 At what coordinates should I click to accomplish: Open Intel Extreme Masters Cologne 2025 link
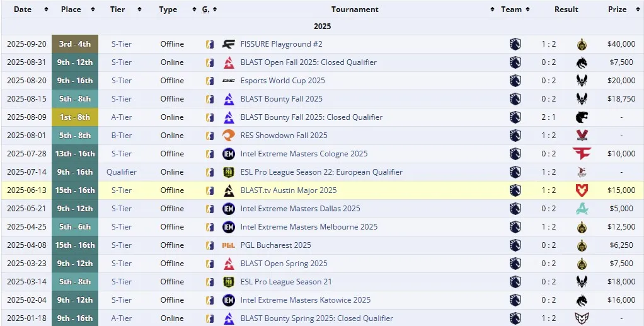point(304,154)
